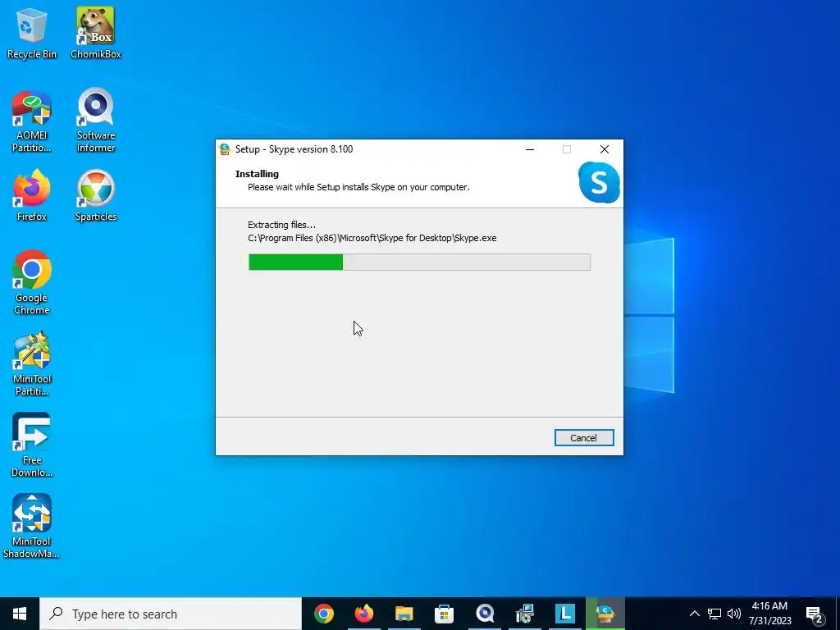Screen dimensions: 840x630
Task: Open Microsoft Store from the taskbar
Action: [444, 614]
